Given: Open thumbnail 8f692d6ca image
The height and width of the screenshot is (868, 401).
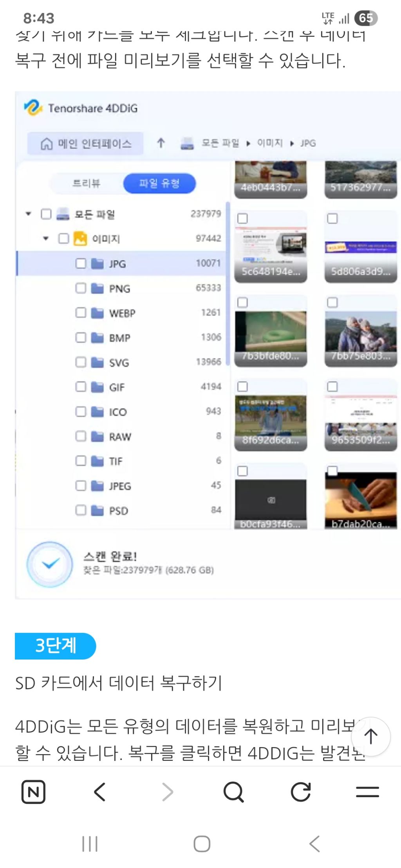Looking at the screenshot, I should (271, 415).
